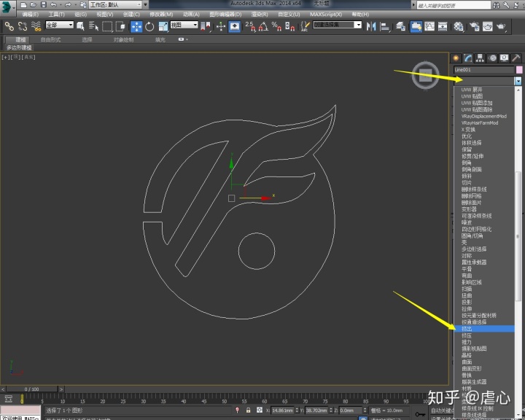Choose 挤出 modifier in the list
This screenshot has width=525, height=420.
(x=484, y=329)
